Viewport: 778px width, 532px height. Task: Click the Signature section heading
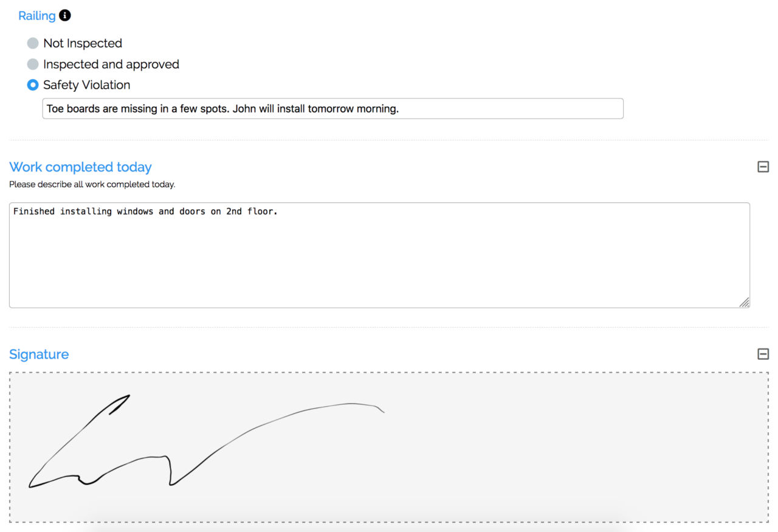(x=39, y=354)
